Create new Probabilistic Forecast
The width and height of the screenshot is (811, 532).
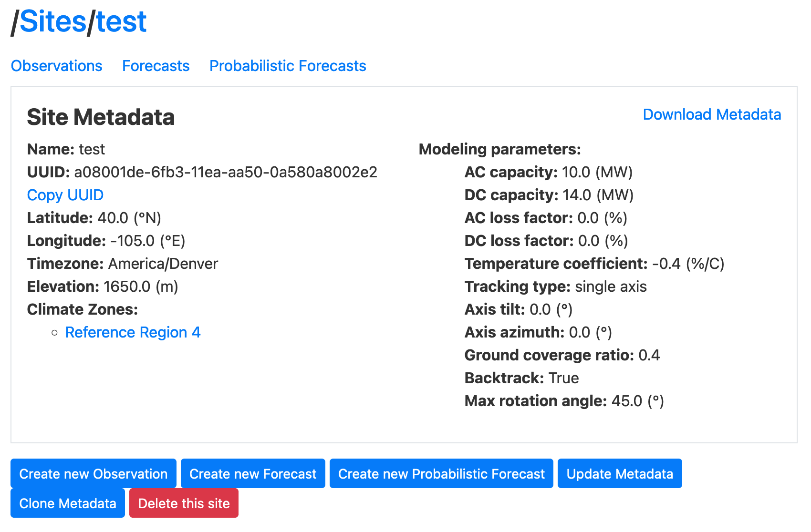[441, 473]
